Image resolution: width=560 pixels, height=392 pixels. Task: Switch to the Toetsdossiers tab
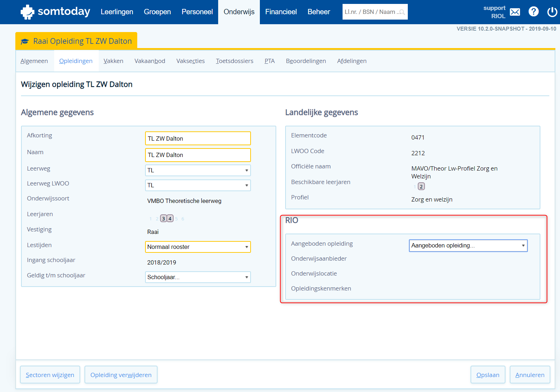tap(235, 61)
